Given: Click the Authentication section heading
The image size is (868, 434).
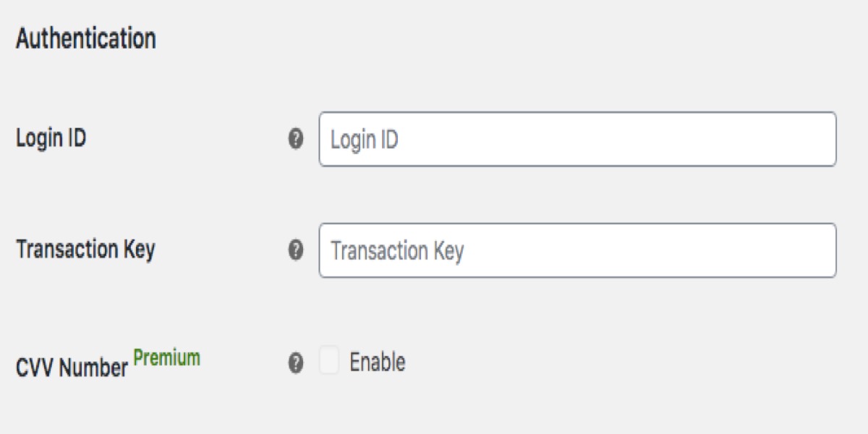Looking at the screenshot, I should click(86, 38).
